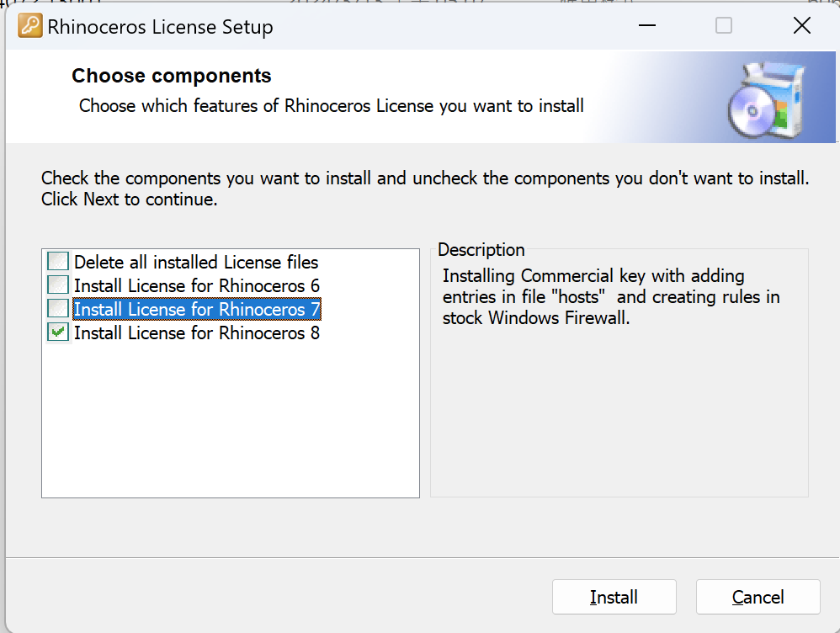Maximize the Rhinoceros License Setup window

point(723,26)
